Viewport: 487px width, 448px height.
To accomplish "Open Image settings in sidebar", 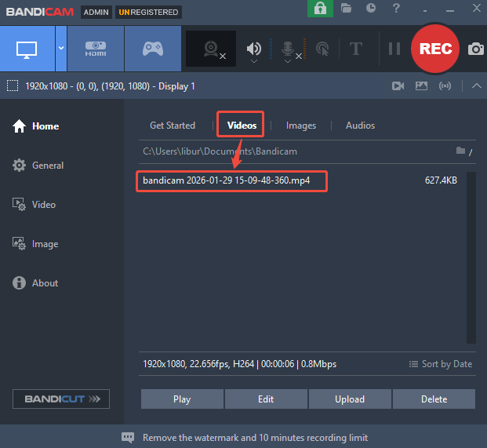I will 35,244.
